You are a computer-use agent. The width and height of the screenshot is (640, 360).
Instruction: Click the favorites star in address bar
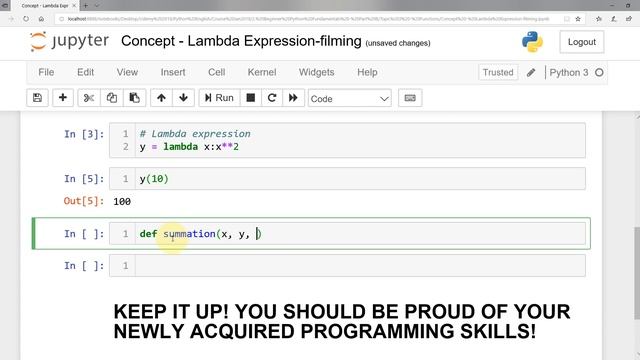(578, 19)
